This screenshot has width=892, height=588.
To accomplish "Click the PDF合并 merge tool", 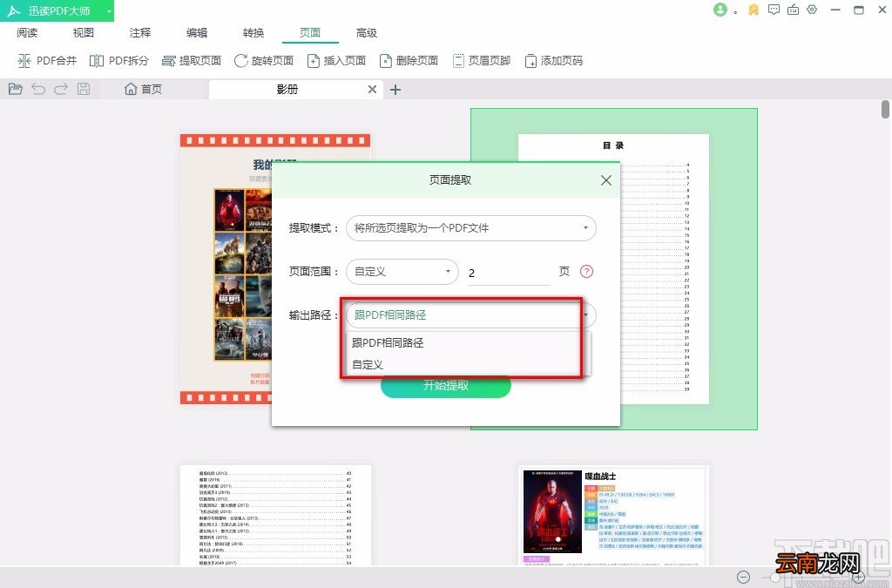I will pyautogui.click(x=47, y=61).
